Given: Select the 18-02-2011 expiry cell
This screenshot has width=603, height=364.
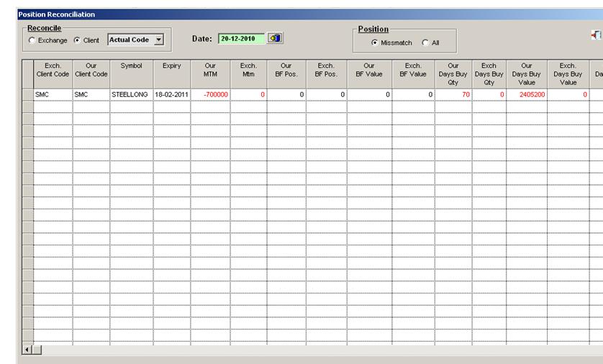Looking at the screenshot, I should (171, 95).
